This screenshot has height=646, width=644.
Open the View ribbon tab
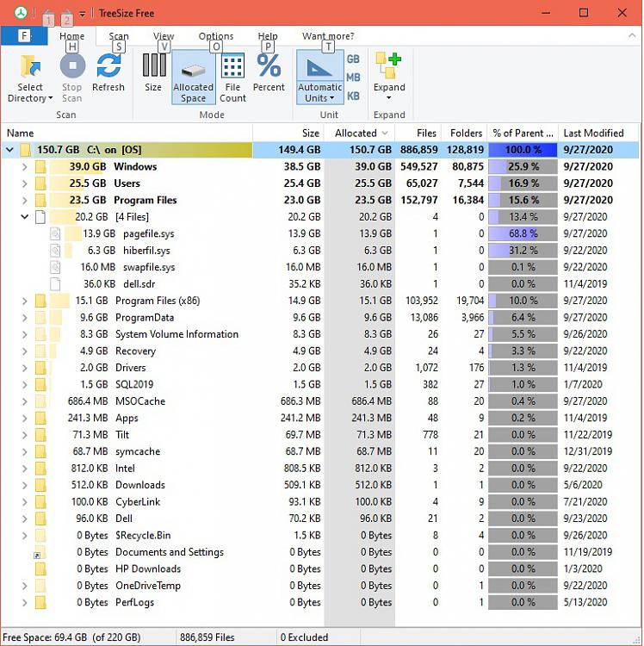[164, 36]
